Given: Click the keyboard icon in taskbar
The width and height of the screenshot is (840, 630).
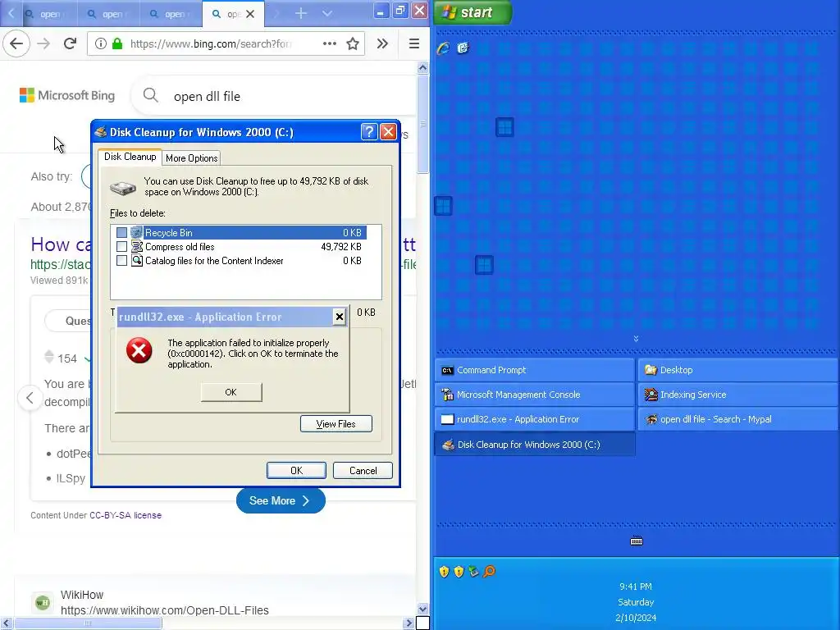Looking at the screenshot, I should 637,541.
